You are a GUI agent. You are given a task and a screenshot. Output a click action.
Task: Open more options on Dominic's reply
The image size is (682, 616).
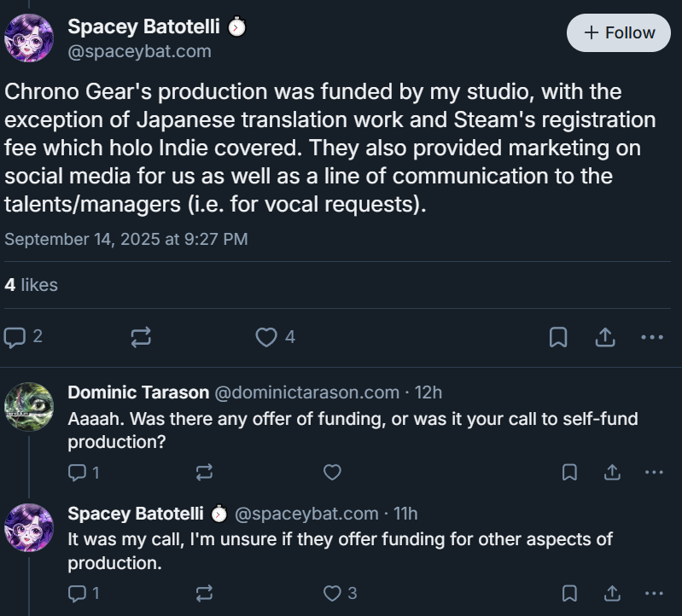(x=654, y=472)
